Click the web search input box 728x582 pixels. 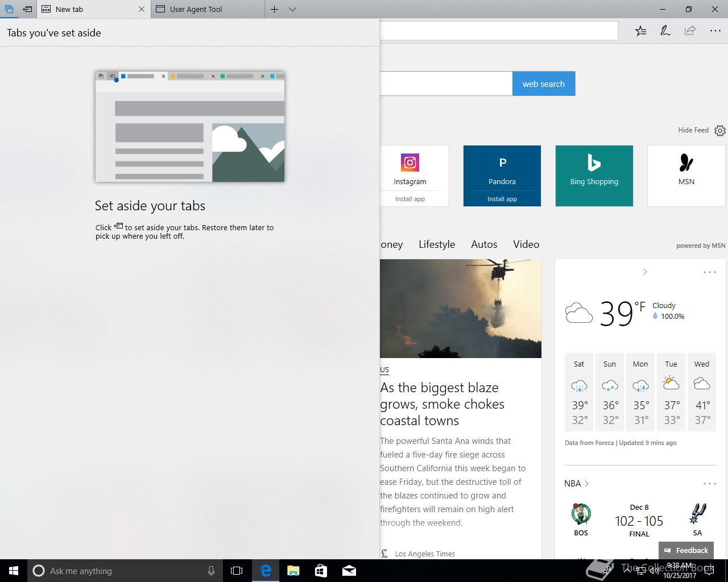(x=446, y=84)
